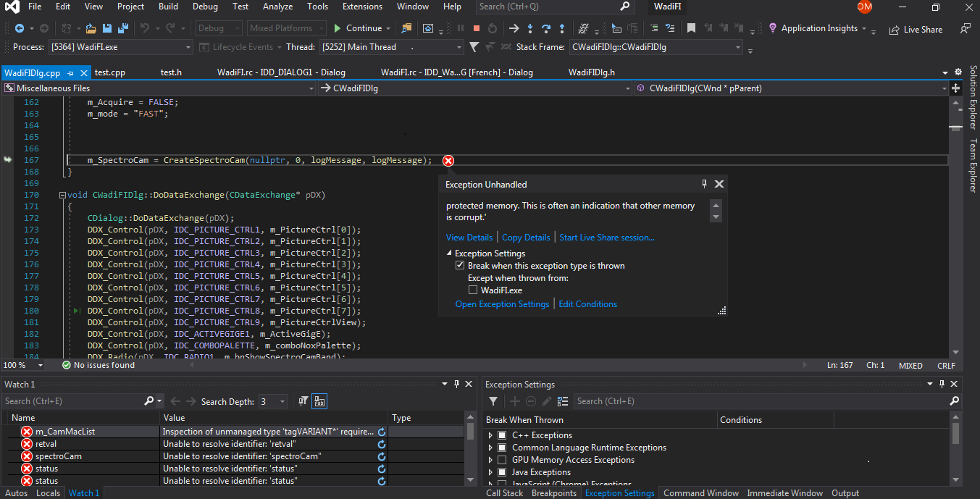Screen dimensions: 980x499
Task: Switch to the test.cpp tab
Action: click(110, 72)
